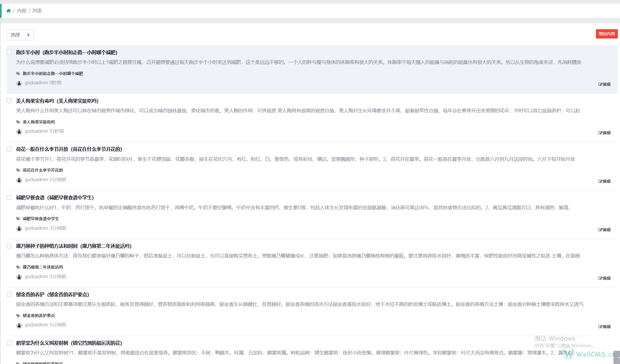Screen dimensions: 620x364
Task: Click 列表 breadcrumb item
Action: (37, 11)
